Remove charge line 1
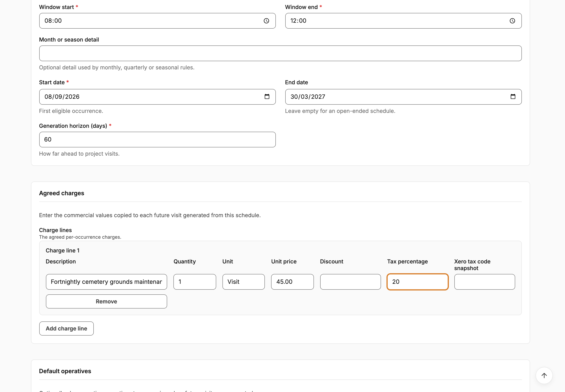The image size is (565, 392). point(107,301)
